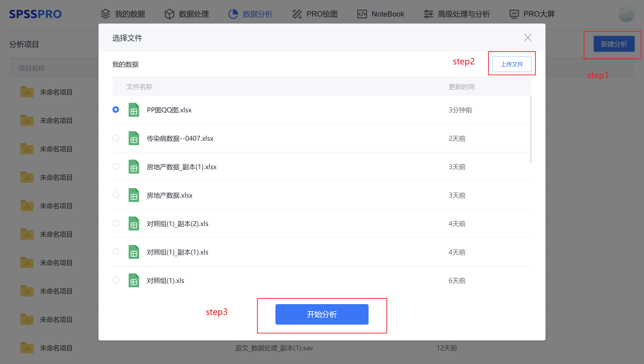Select the 对照组(1)_副本(1).xls radio button
This screenshot has height=364, width=644.
click(115, 252)
